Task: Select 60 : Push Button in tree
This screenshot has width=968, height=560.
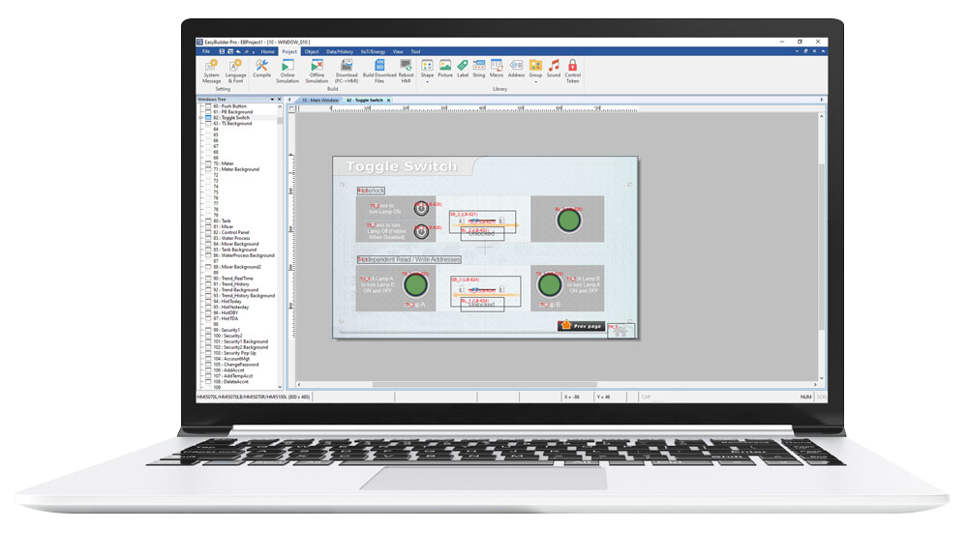Action: coord(229,106)
